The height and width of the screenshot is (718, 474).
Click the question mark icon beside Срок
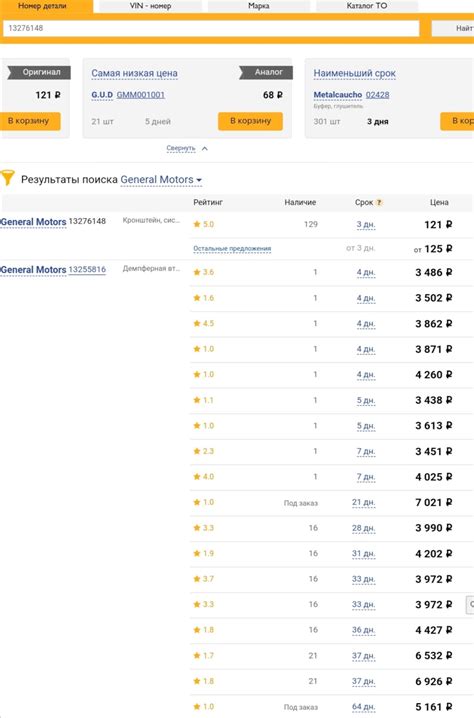coord(379,202)
